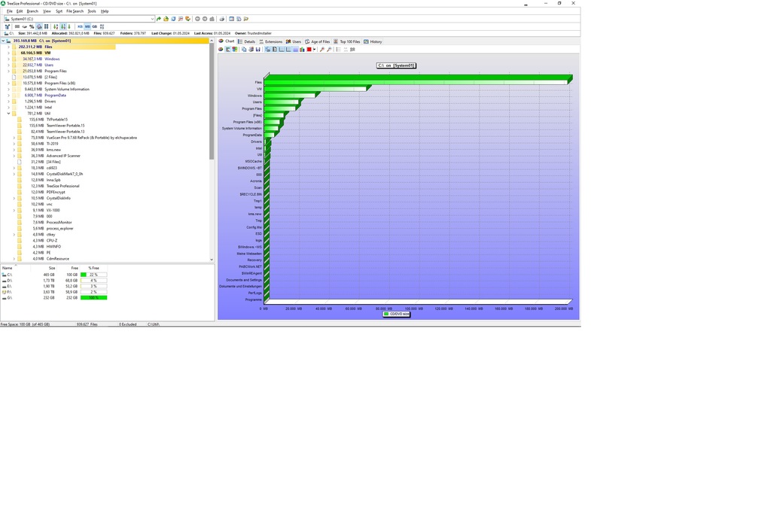Viewport: 771px width, 532px height.
Task: Select the Users folder in the tree
Action: coord(49,65)
